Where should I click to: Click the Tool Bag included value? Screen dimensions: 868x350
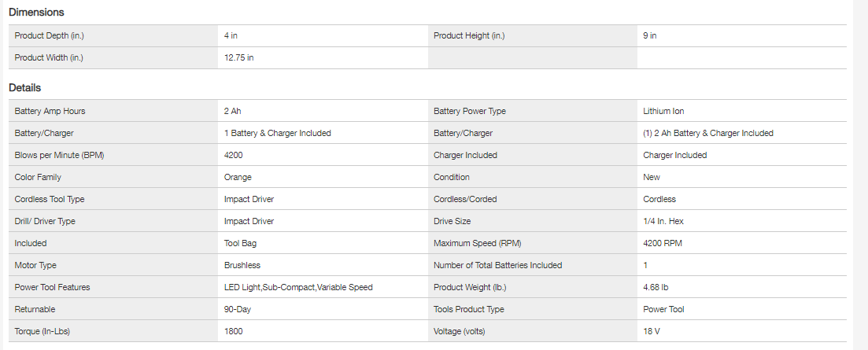click(x=240, y=243)
